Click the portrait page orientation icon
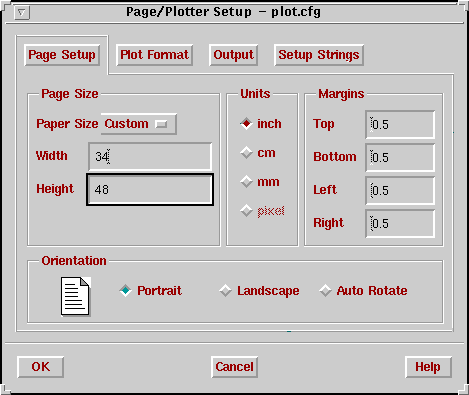 click(x=76, y=296)
